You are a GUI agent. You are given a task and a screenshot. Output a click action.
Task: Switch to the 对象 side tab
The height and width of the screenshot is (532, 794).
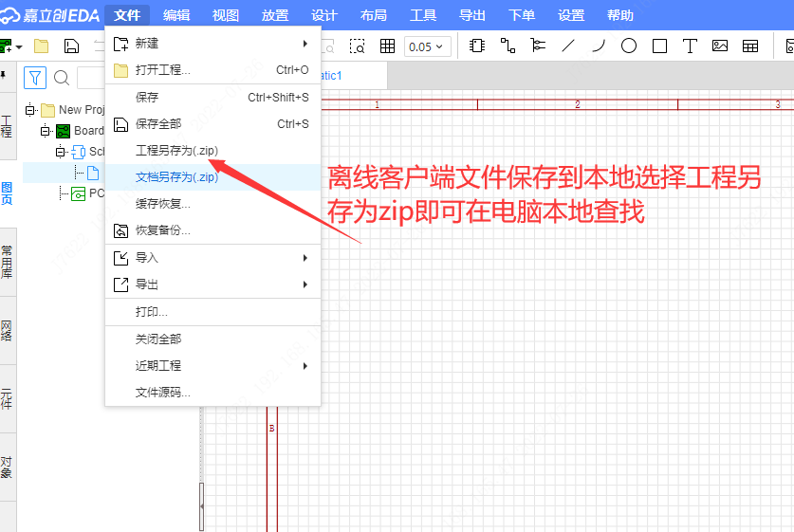(x=7, y=467)
